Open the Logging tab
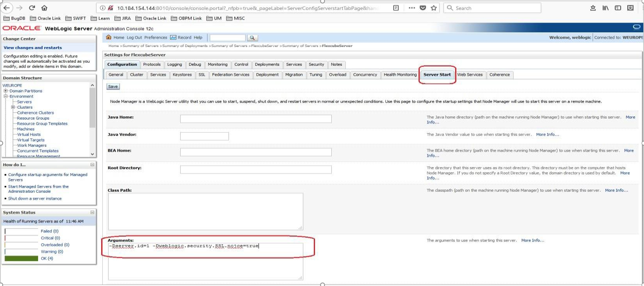This screenshot has width=644, height=286. point(174,64)
